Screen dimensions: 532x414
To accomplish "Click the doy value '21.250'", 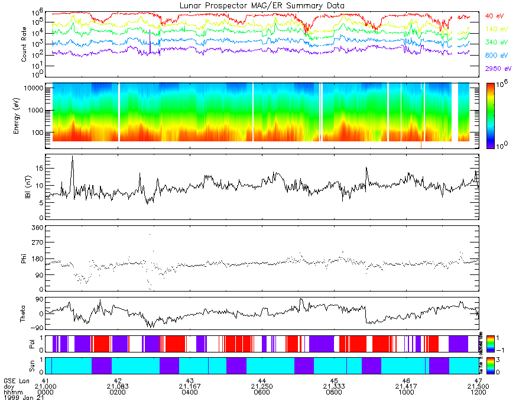I will point(262,387).
